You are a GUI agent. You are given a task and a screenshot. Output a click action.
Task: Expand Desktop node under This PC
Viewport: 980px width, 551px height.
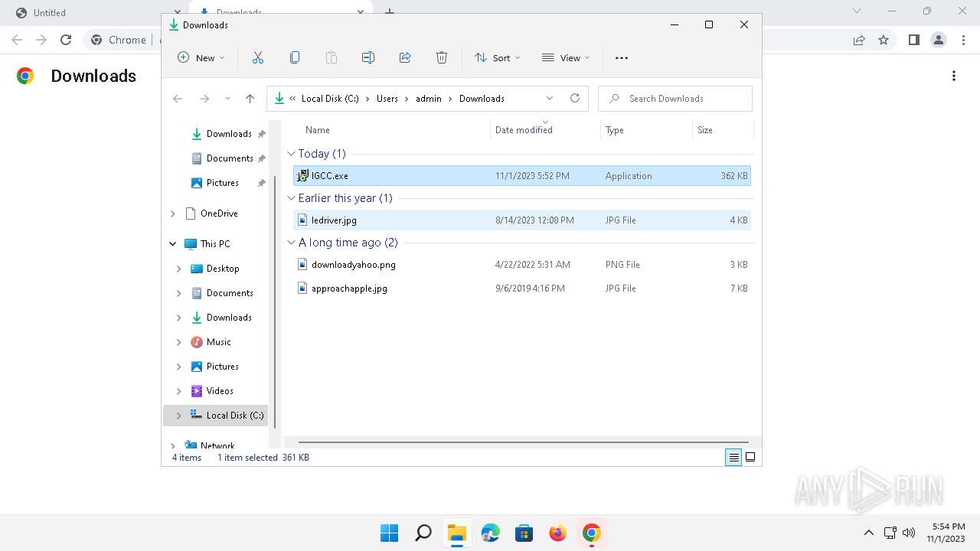[179, 269]
